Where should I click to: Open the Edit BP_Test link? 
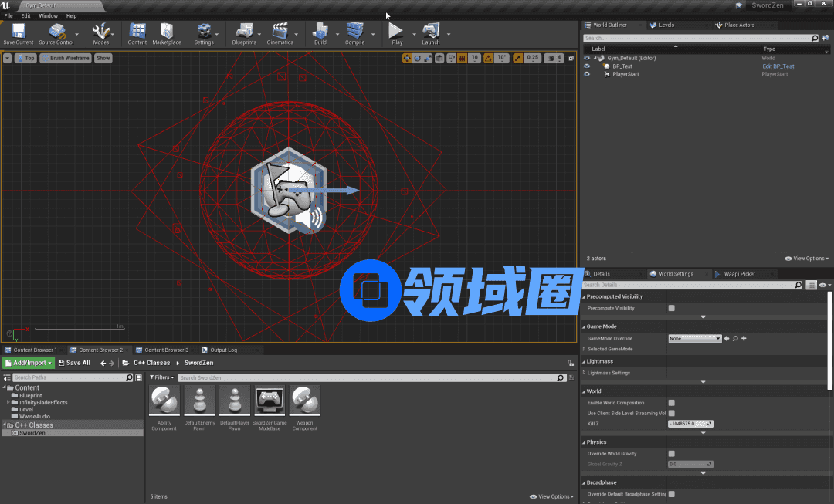click(778, 66)
